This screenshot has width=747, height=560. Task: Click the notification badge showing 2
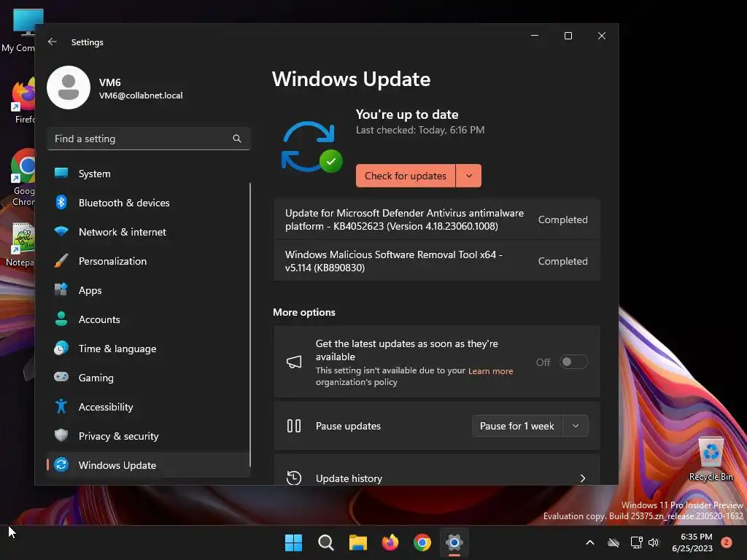click(x=727, y=542)
